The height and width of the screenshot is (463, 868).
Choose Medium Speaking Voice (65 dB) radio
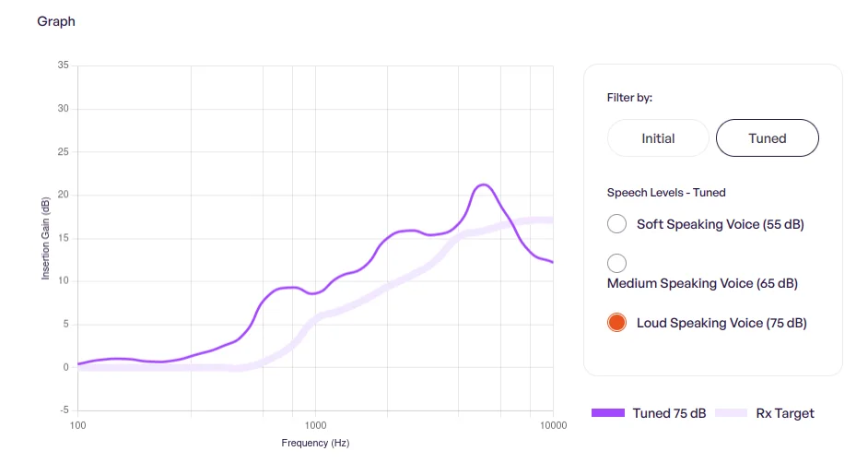tap(616, 263)
